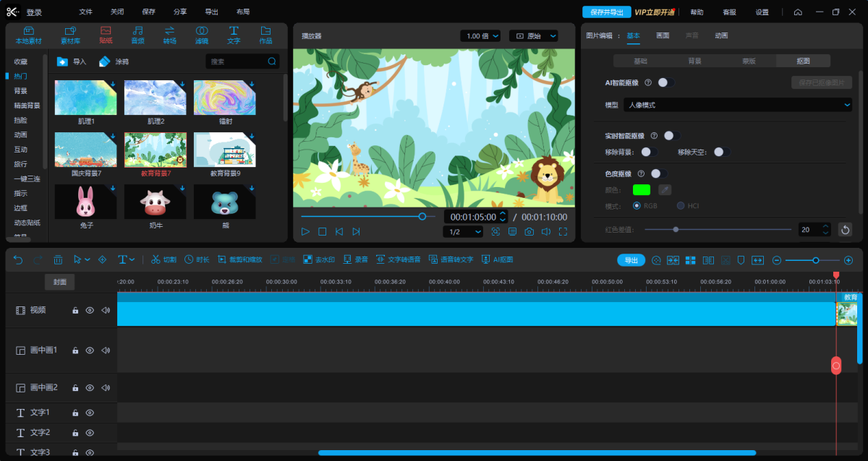Lock the 文字1 track
The image size is (868, 461).
point(75,413)
